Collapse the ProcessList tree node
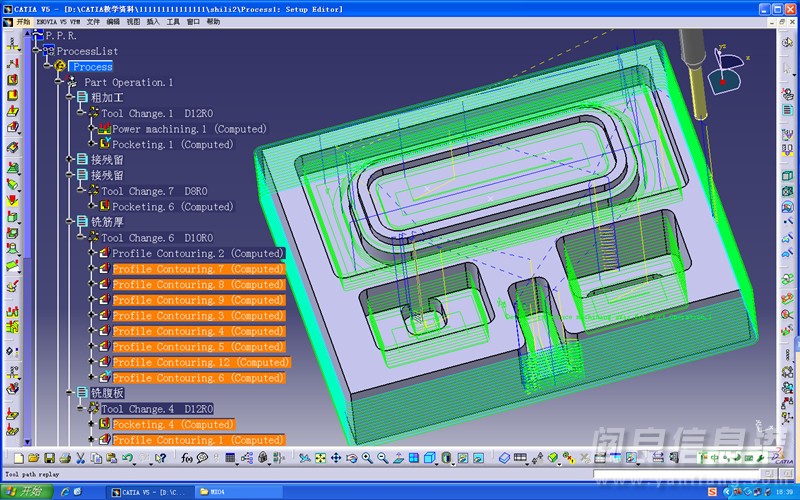 [x=36, y=51]
